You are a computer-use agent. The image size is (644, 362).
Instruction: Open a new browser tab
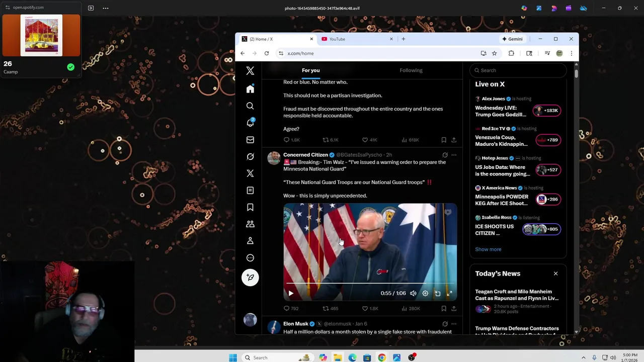point(403,39)
